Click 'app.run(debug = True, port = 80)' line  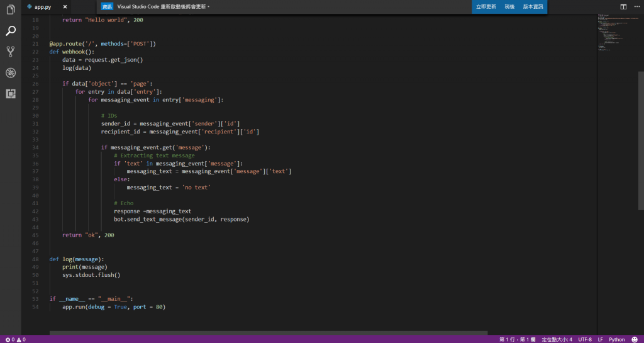pyautogui.click(x=114, y=307)
